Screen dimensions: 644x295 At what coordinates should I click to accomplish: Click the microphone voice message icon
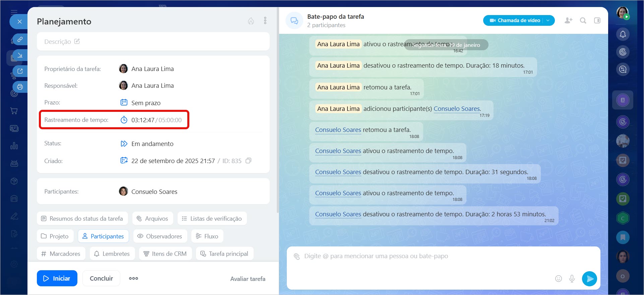point(572,279)
